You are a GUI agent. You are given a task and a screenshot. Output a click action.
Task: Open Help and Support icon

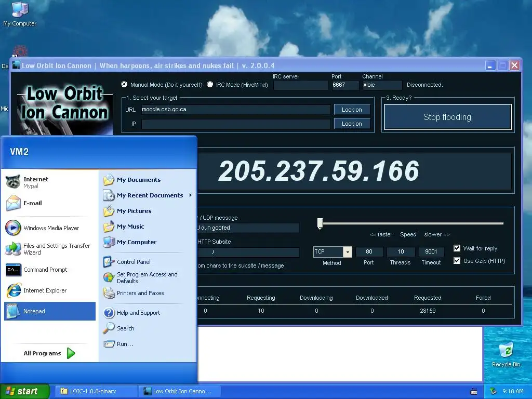pos(109,312)
